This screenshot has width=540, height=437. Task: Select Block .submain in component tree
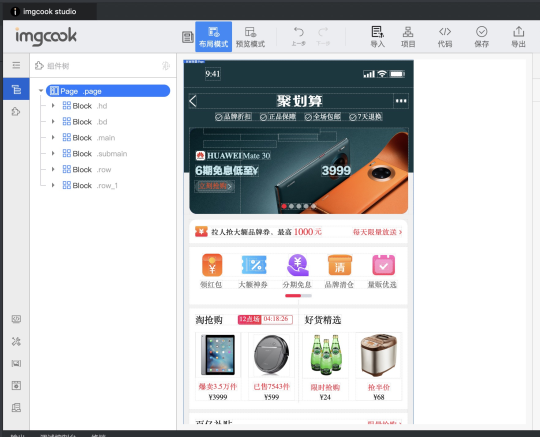(95, 153)
